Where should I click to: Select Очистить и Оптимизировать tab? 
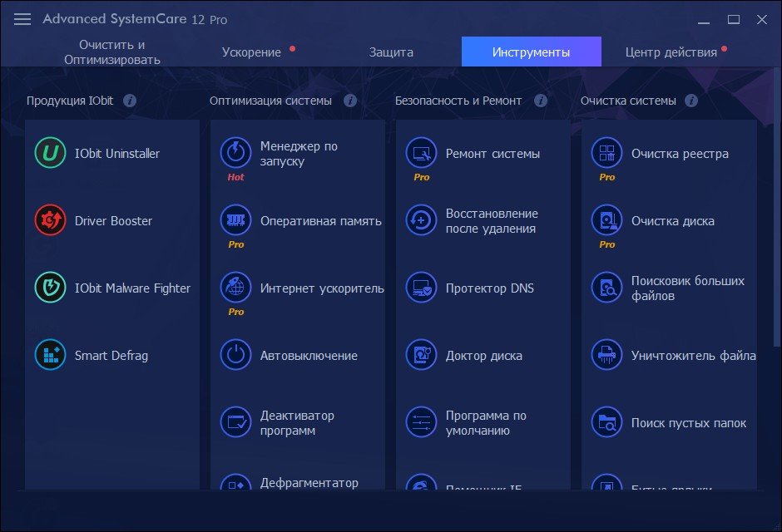click(x=112, y=52)
